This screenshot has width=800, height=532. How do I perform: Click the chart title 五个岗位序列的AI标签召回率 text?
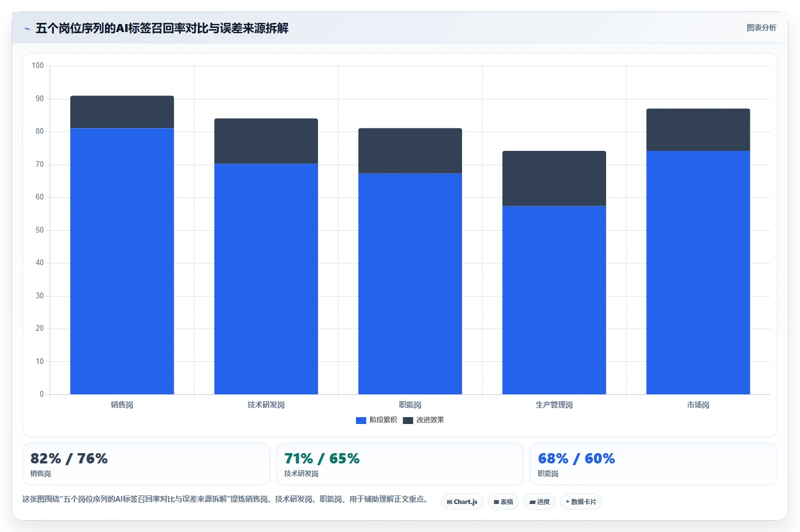(162, 28)
